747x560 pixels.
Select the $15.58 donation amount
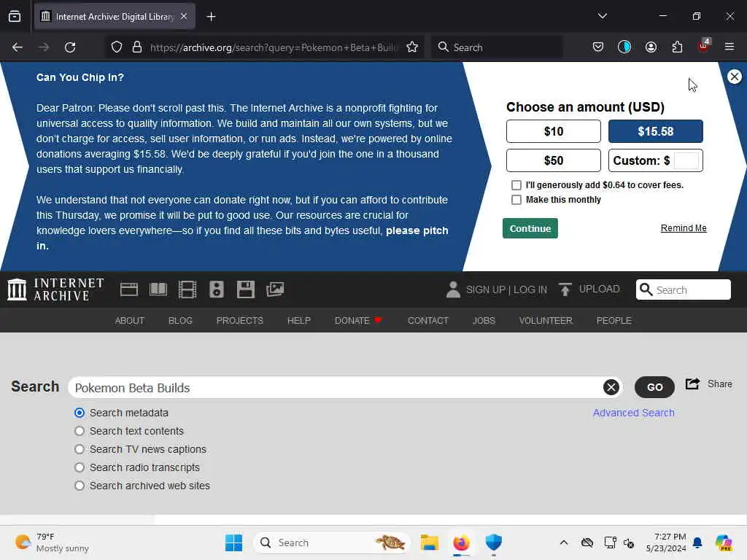656,131
